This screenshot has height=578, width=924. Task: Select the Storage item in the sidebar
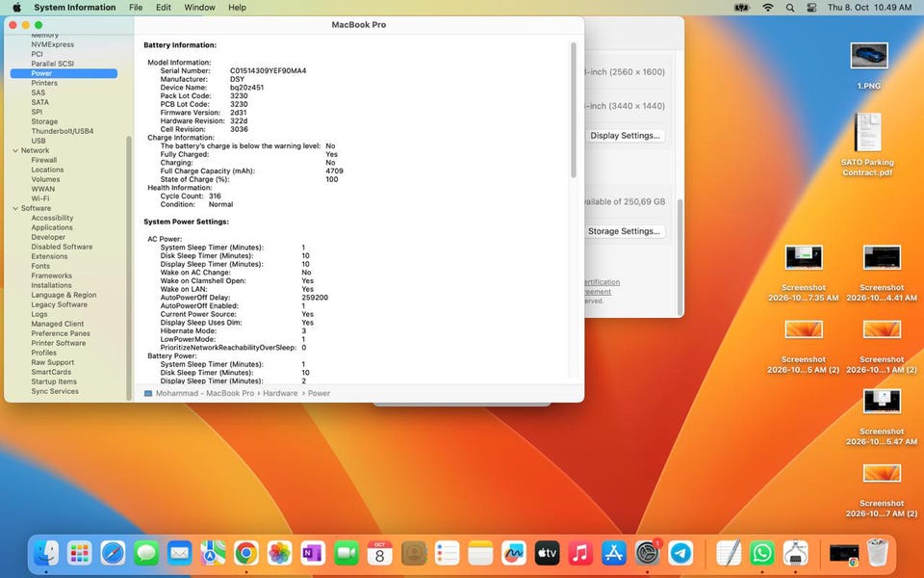(x=44, y=121)
